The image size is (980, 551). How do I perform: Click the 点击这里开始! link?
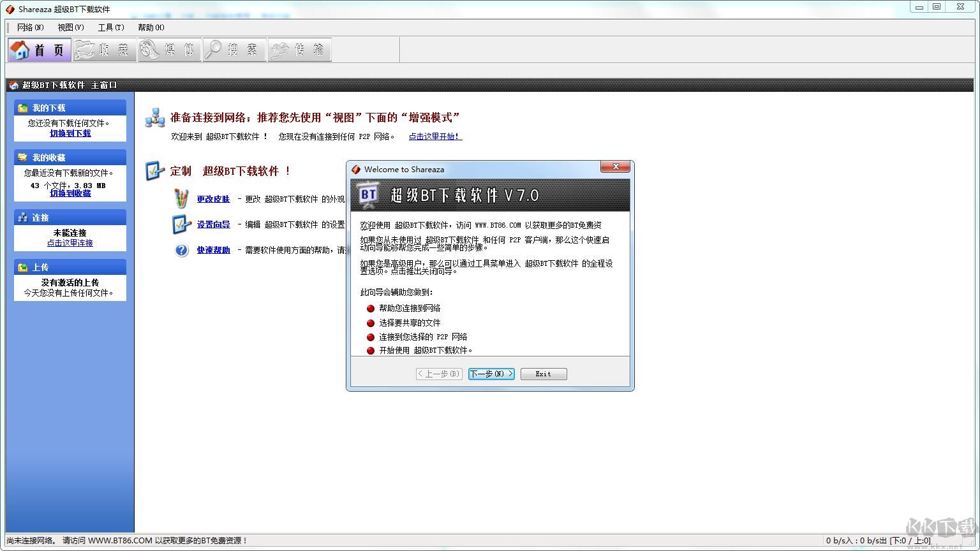pyautogui.click(x=434, y=136)
